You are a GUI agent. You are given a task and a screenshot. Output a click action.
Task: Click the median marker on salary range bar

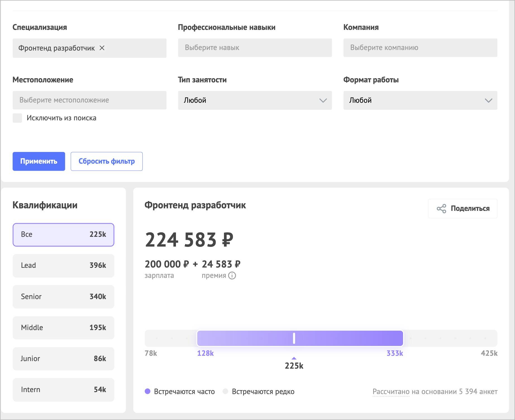pyautogui.click(x=294, y=338)
